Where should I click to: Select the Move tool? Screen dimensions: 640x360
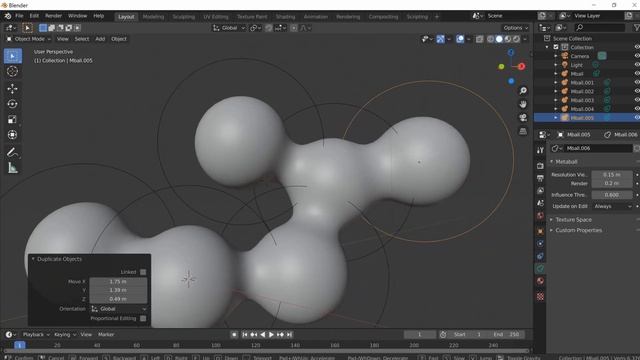13,89
